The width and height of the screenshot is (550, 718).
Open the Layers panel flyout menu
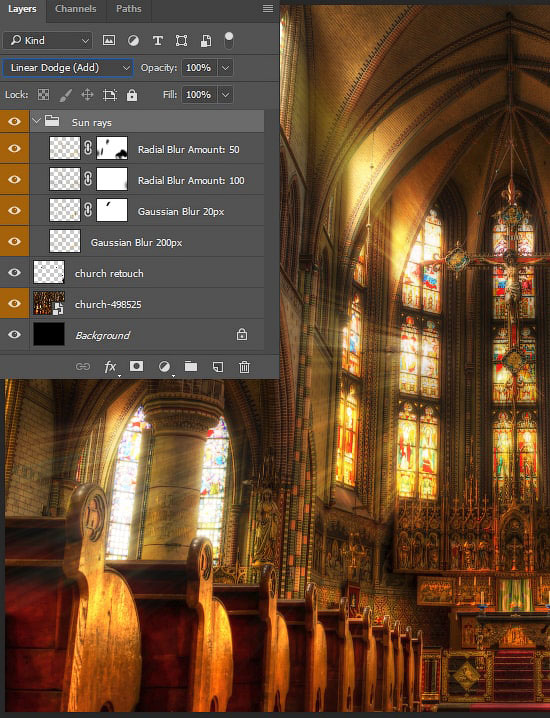268,9
